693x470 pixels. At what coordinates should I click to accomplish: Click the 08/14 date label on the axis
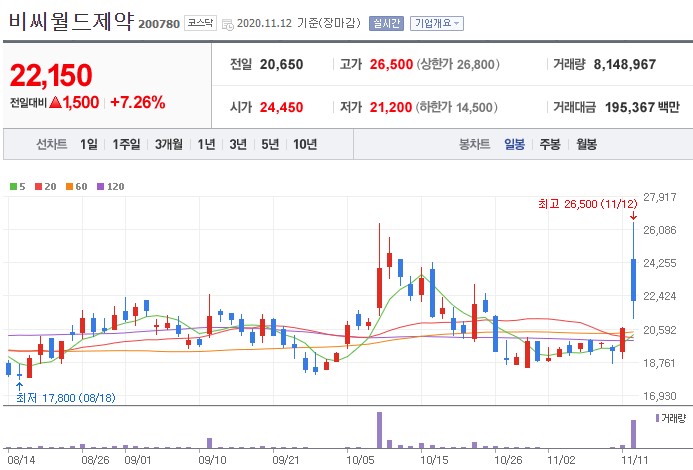[21, 460]
